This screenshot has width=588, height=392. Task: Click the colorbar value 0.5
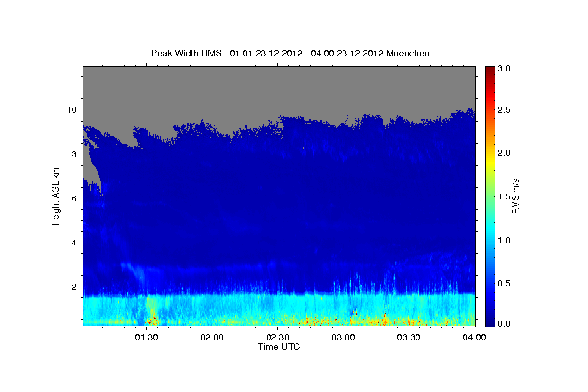tap(505, 283)
